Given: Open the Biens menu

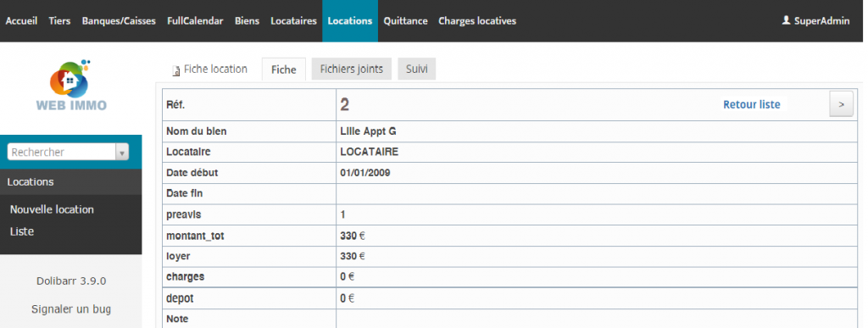Looking at the screenshot, I should point(247,21).
